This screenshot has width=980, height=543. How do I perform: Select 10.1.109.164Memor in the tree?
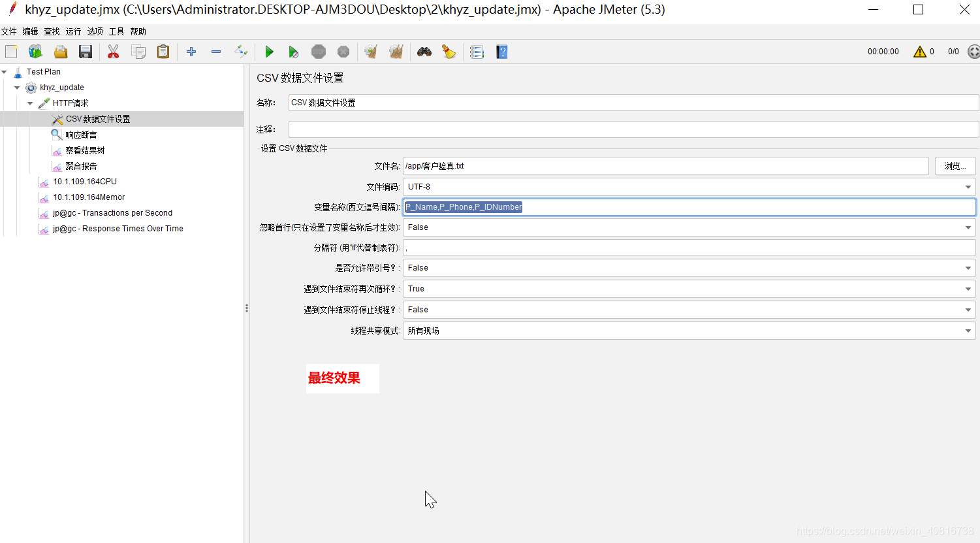pos(89,197)
